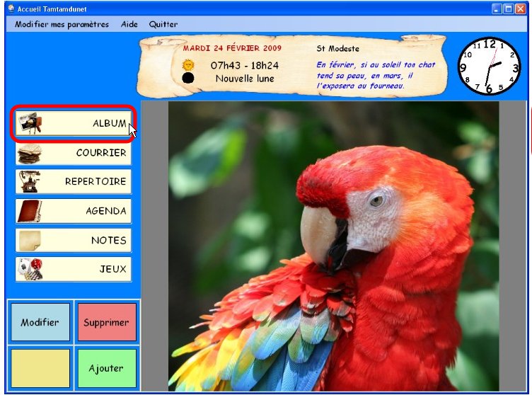Click the parchment paper icon beside NOTES
The width and height of the screenshot is (532, 395).
(30, 240)
